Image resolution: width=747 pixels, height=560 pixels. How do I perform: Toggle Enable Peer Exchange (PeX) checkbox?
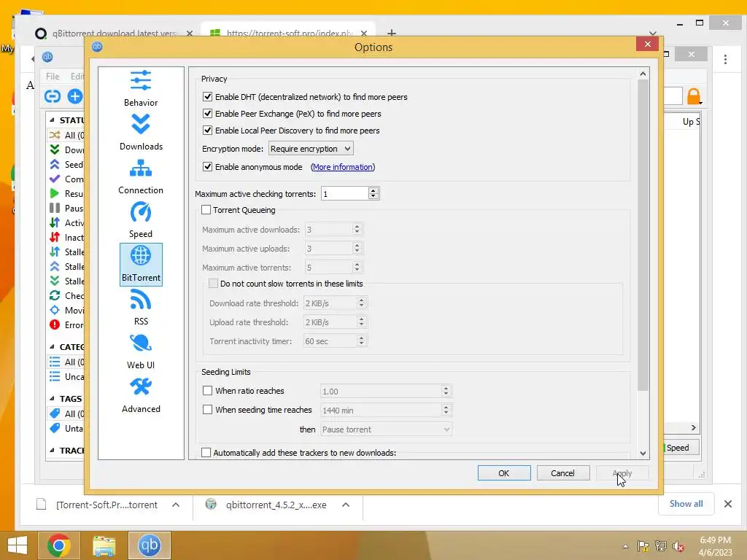pos(207,113)
